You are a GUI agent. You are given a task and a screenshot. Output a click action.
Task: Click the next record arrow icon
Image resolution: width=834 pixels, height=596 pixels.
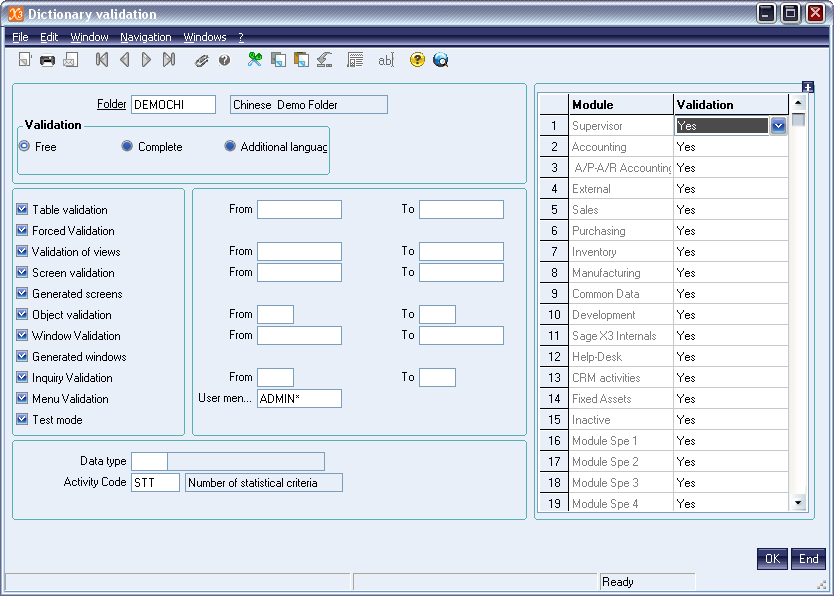point(146,60)
